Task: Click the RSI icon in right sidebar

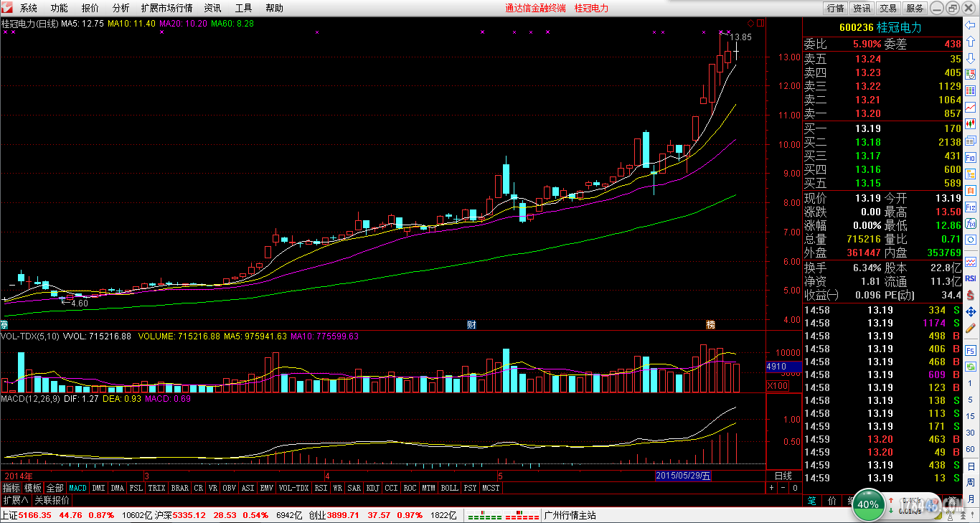Action: point(970,278)
